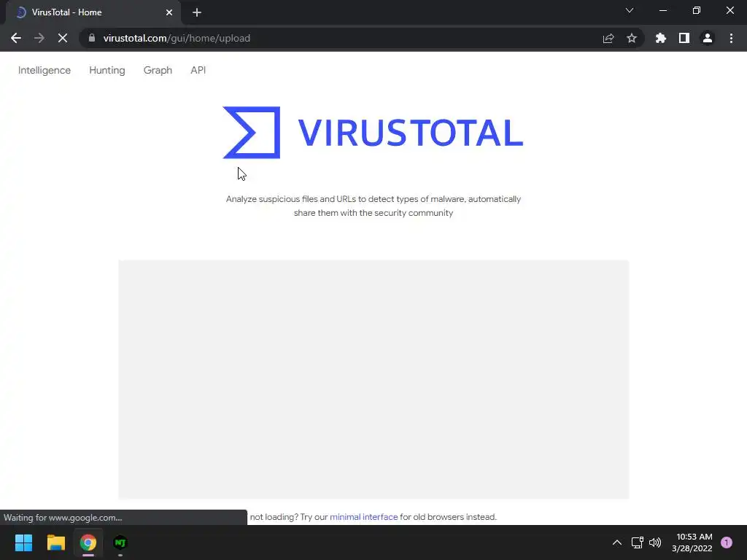Viewport: 747px width, 560px height.
Task: Open the NJ app in taskbar
Action: coord(120,542)
